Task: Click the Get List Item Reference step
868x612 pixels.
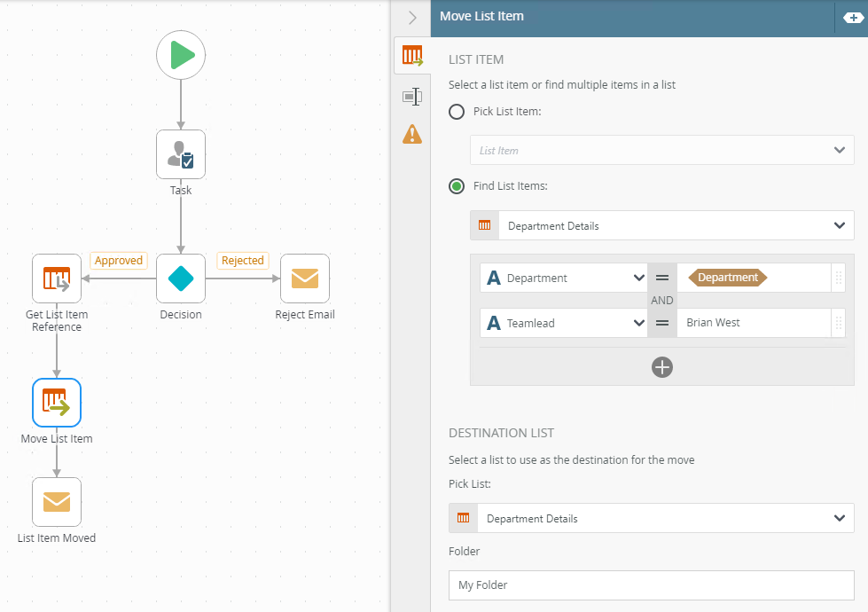Action: tap(57, 279)
